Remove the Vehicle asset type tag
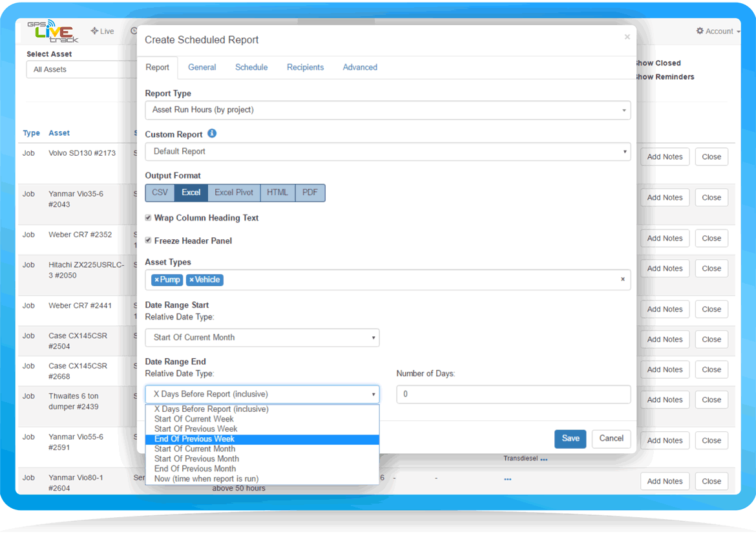 pos(191,280)
